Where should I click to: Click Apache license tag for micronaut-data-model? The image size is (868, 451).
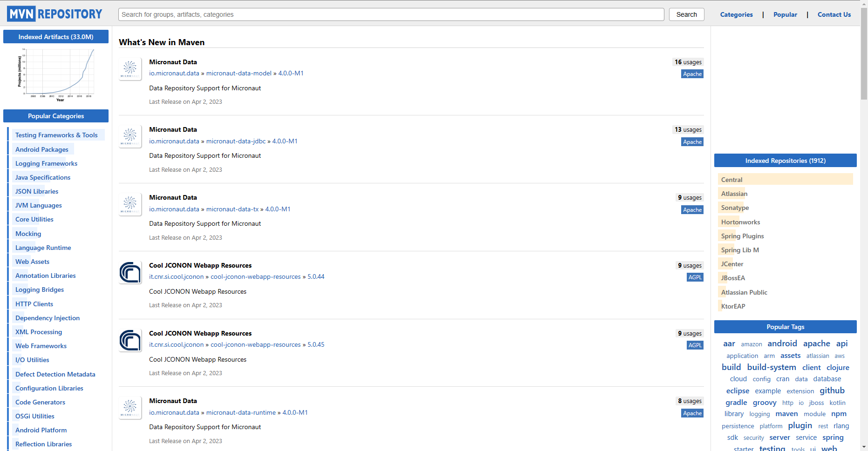pos(692,74)
